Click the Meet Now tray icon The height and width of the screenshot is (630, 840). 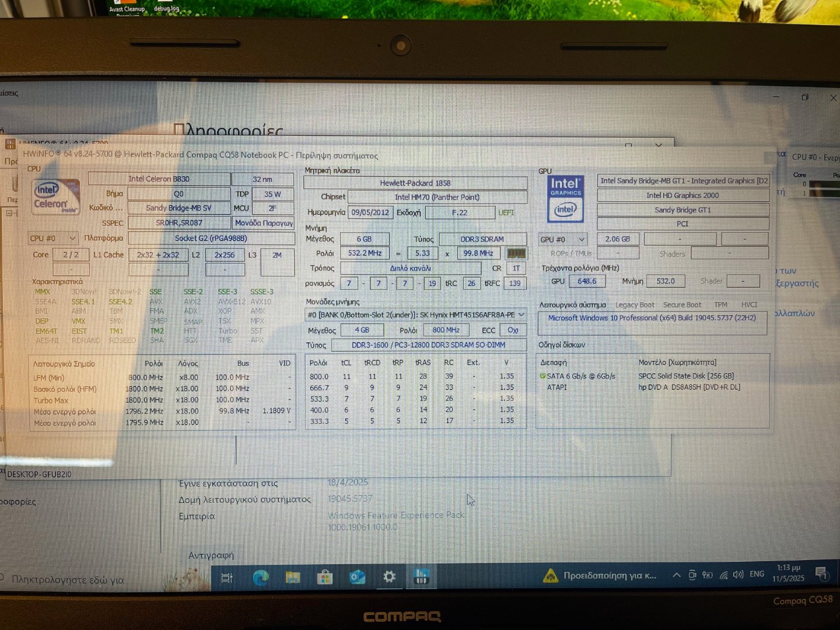click(x=692, y=575)
